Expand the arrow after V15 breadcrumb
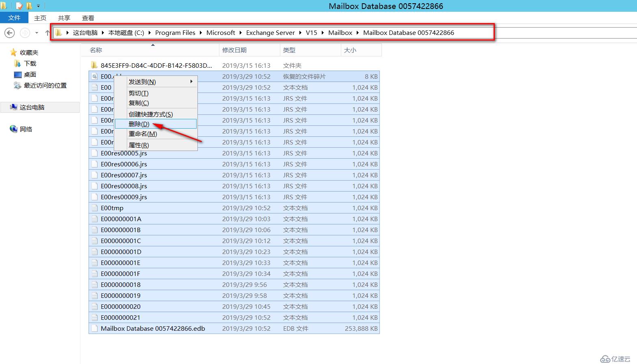Screen dimensions: 637x364 [x=323, y=32]
